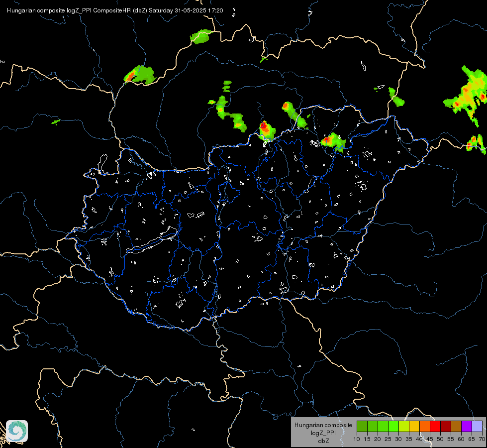Click the legend scale value "20"
487x448 pixels.
(x=378, y=440)
